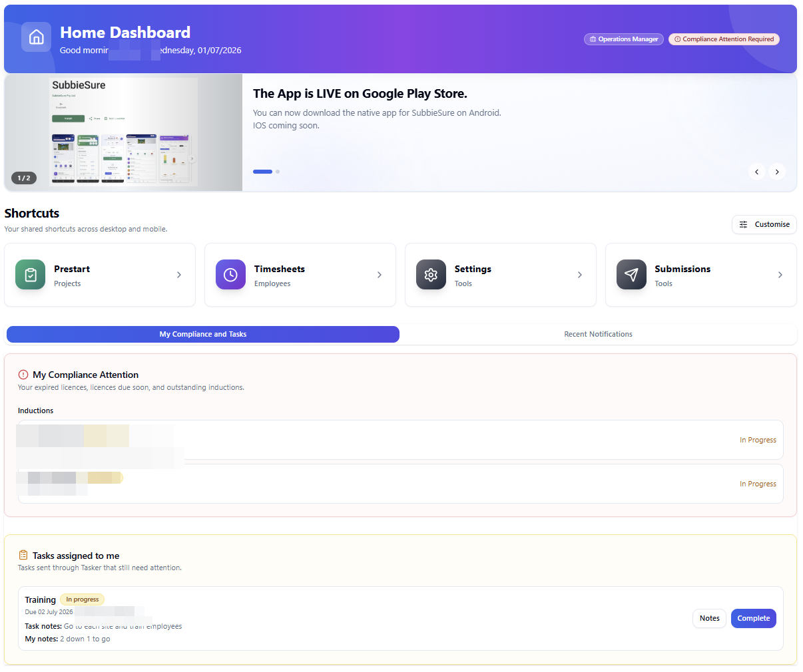The image size is (803, 672).
Task: Switch to Recent Notifications tab
Action: click(x=598, y=334)
